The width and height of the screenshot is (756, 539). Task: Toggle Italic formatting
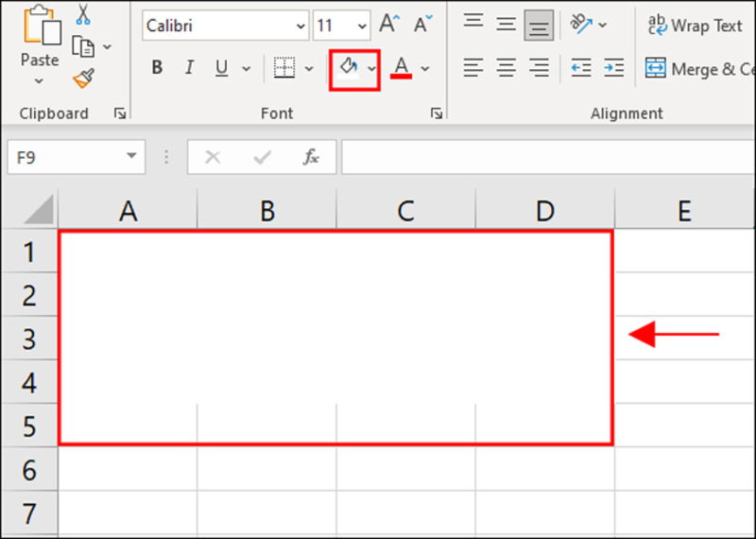click(190, 67)
